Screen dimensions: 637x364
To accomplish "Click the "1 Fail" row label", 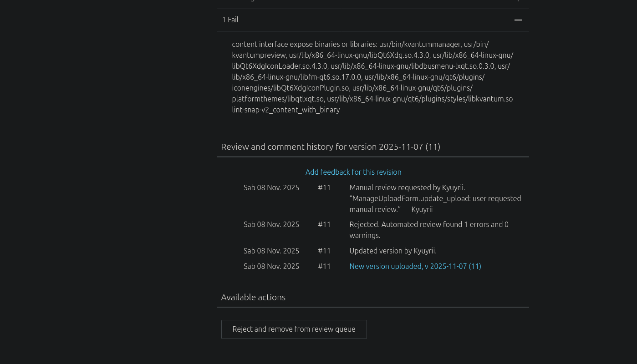I will click(x=230, y=20).
